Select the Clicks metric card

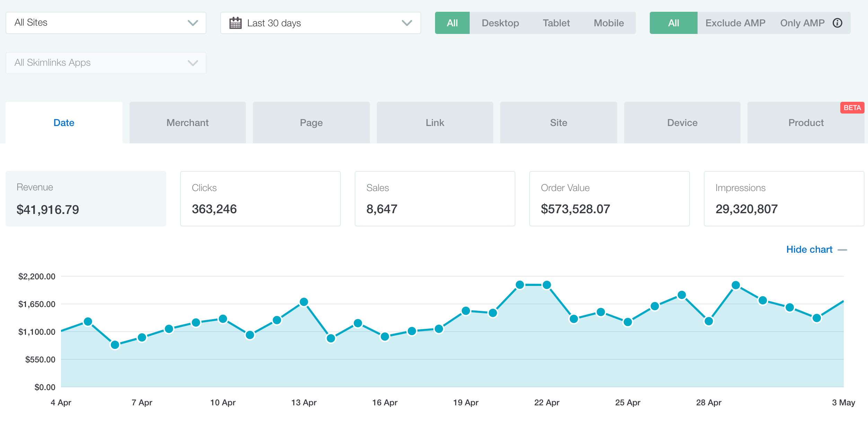(x=260, y=199)
